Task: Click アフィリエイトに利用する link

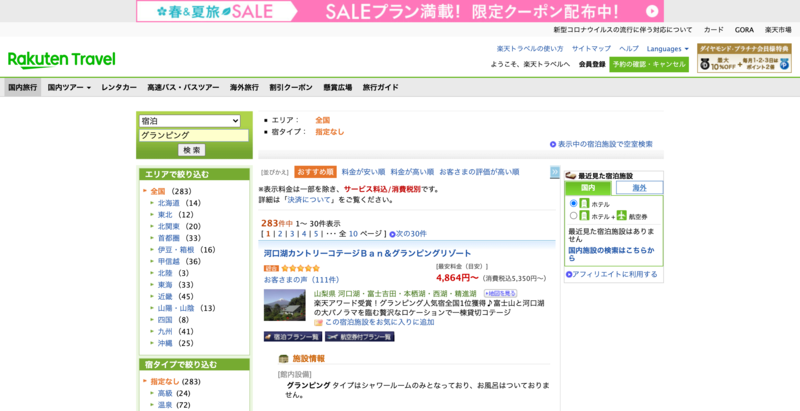Action: (614, 274)
